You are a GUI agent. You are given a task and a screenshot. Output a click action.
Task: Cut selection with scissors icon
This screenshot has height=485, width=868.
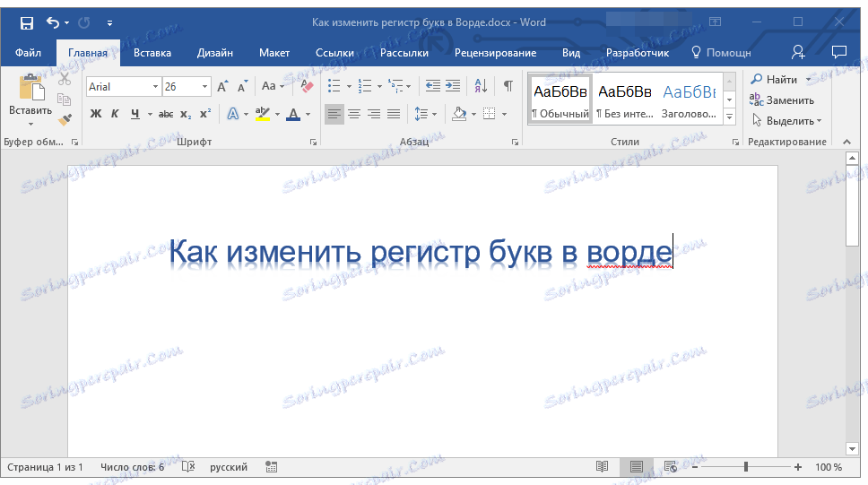tap(65, 79)
